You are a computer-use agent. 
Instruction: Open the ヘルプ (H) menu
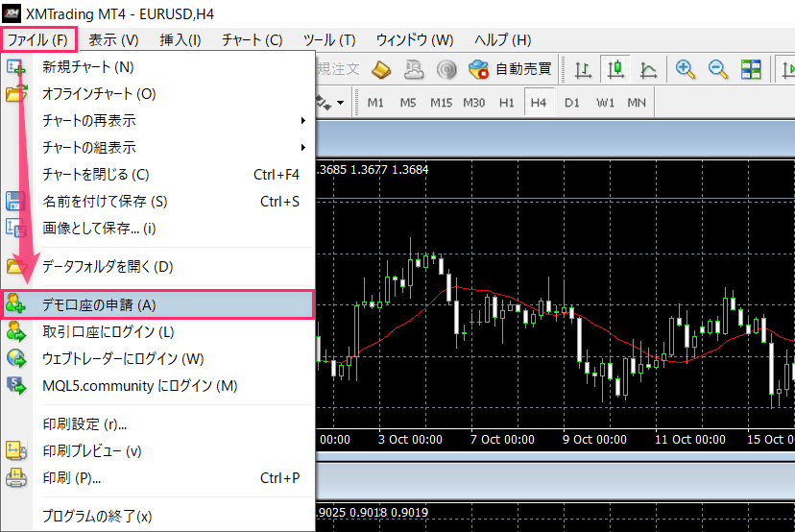502,39
